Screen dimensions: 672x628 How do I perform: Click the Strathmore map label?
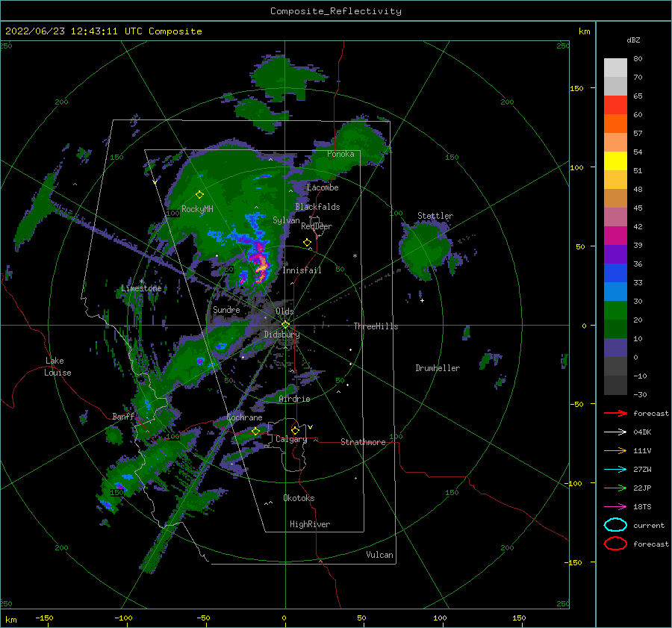point(363,442)
